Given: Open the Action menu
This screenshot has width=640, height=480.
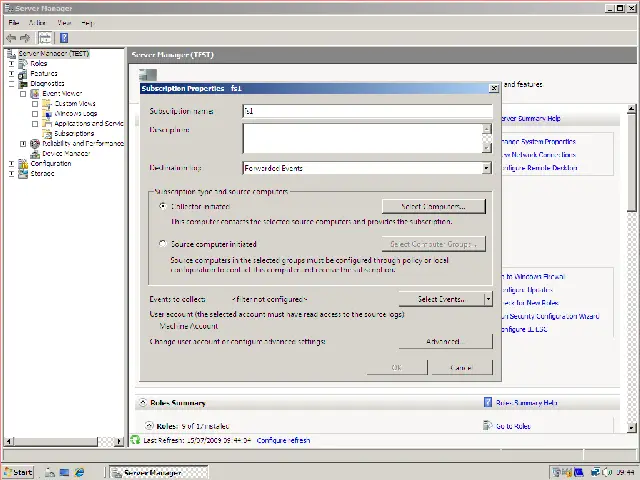Looking at the screenshot, I should click(37, 23).
